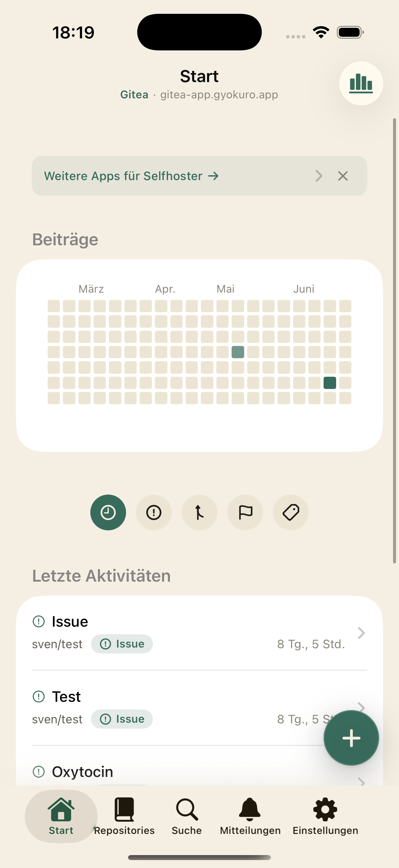Tap the green plus create button
399x868 pixels.
pos(351,738)
